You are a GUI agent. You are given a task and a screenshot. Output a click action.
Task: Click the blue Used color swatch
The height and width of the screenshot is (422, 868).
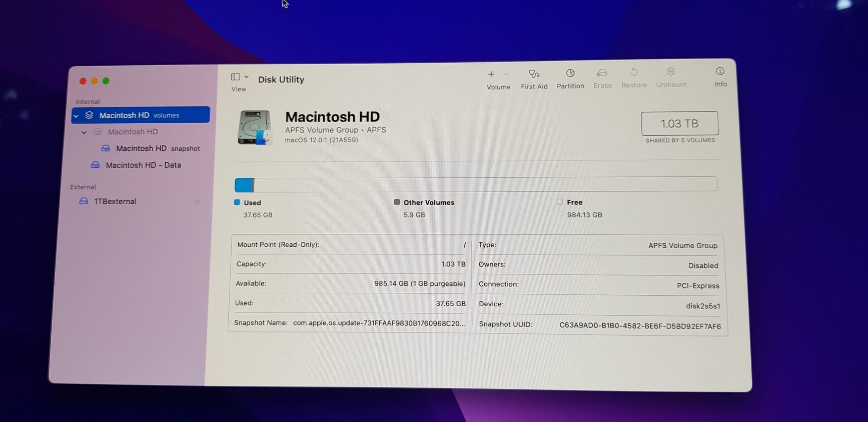(237, 202)
